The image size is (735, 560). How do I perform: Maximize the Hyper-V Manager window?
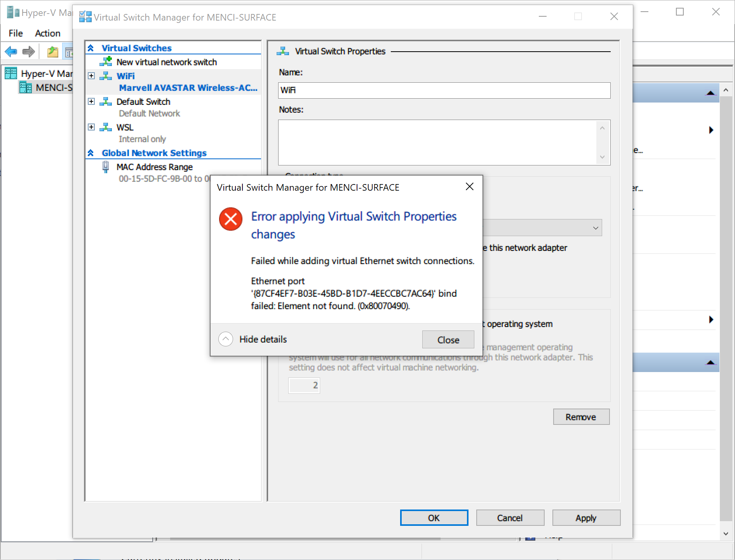click(x=680, y=12)
